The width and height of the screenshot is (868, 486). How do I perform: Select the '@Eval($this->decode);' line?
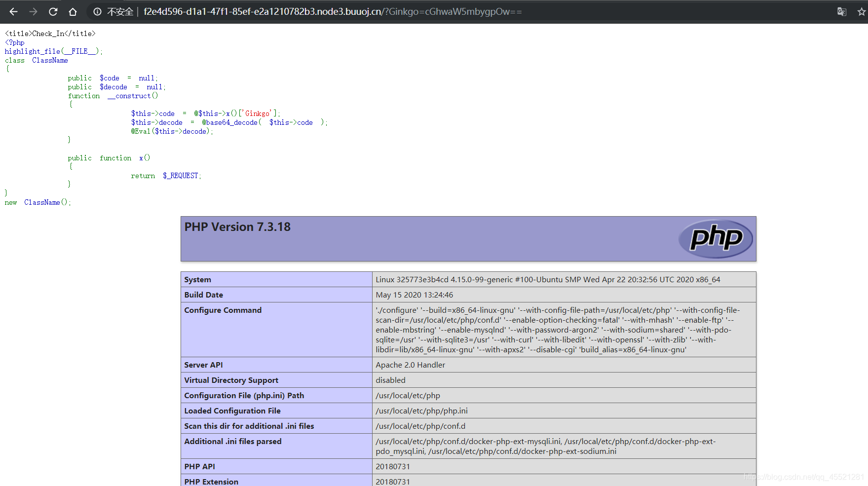[172, 131]
